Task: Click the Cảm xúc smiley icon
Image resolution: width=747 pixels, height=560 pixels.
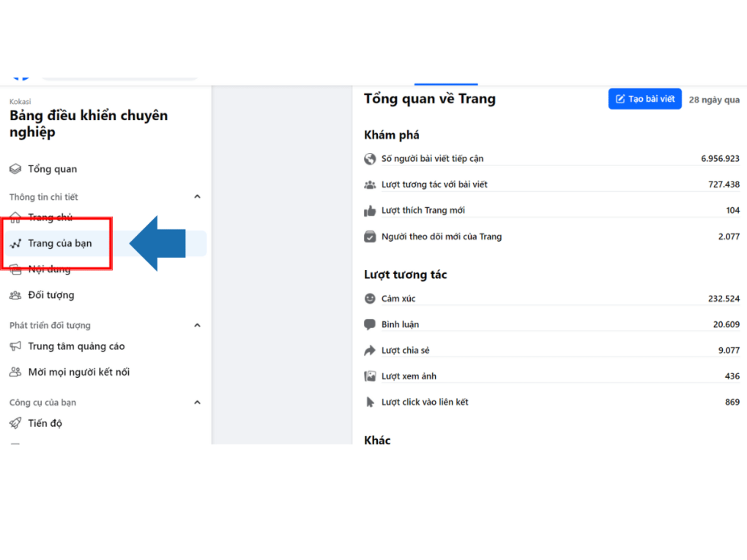Action: pos(370,299)
